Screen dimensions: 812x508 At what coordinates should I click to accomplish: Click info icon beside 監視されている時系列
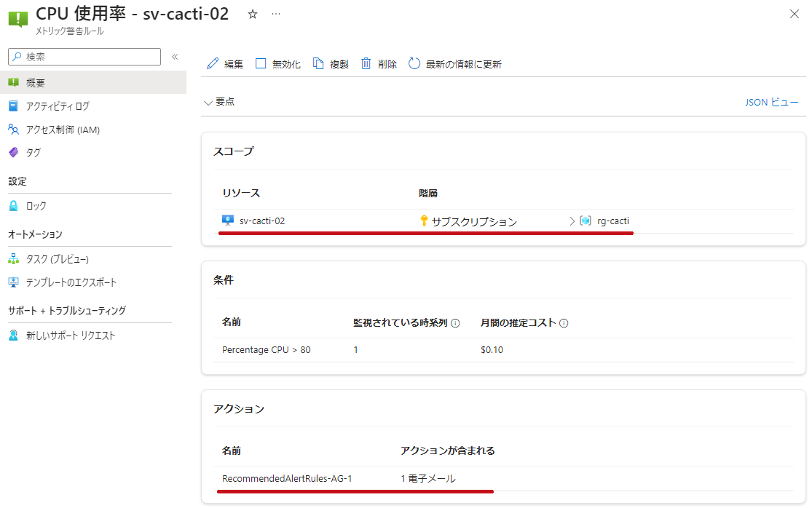click(x=455, y=323)
